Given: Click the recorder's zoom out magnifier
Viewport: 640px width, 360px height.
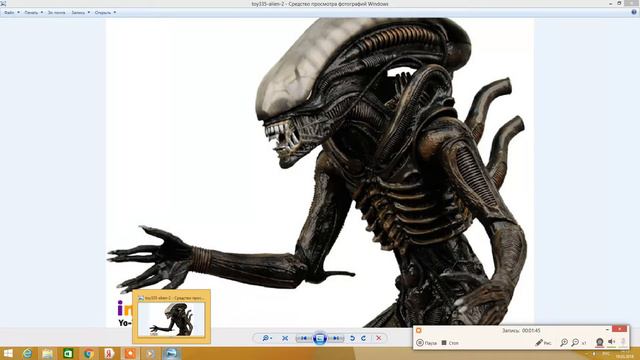Looking at the screenshot, I should click(x=575, y=343).
